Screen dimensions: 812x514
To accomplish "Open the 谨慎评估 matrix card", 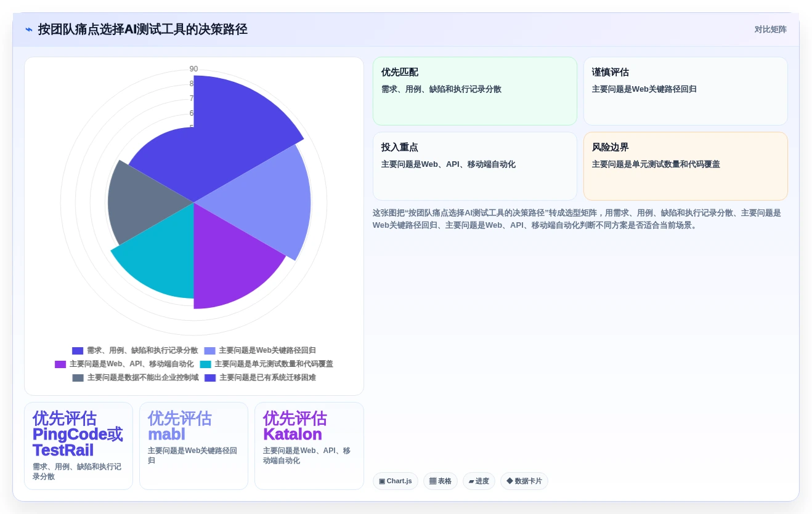I will click(x=685, y=91).
